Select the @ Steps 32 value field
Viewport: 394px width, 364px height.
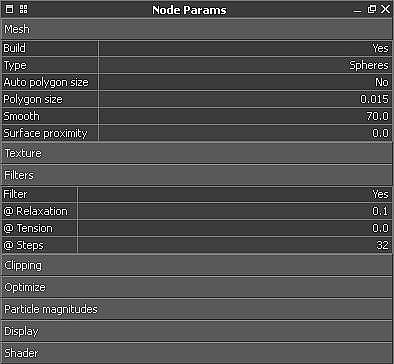[x=235, y=245]
